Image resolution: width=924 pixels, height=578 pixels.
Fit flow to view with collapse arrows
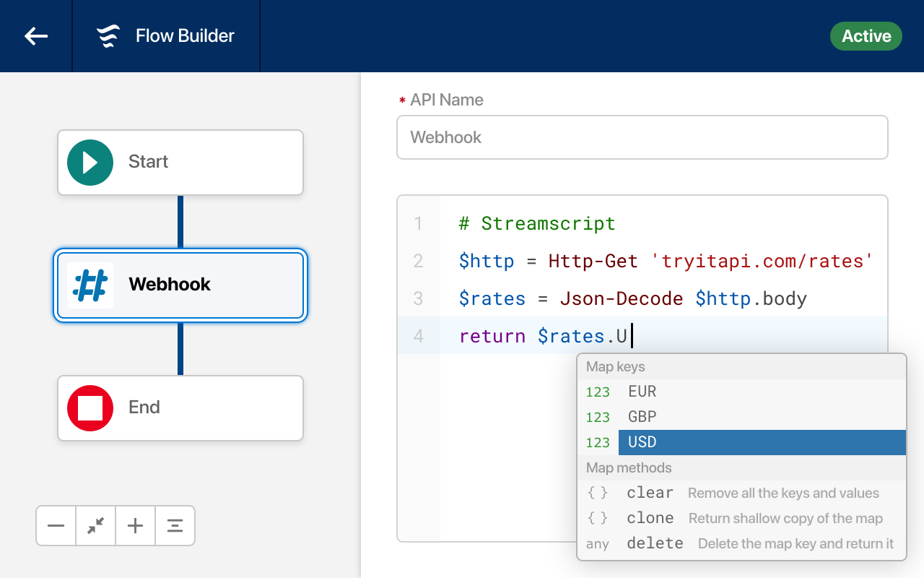coord(95,526)
